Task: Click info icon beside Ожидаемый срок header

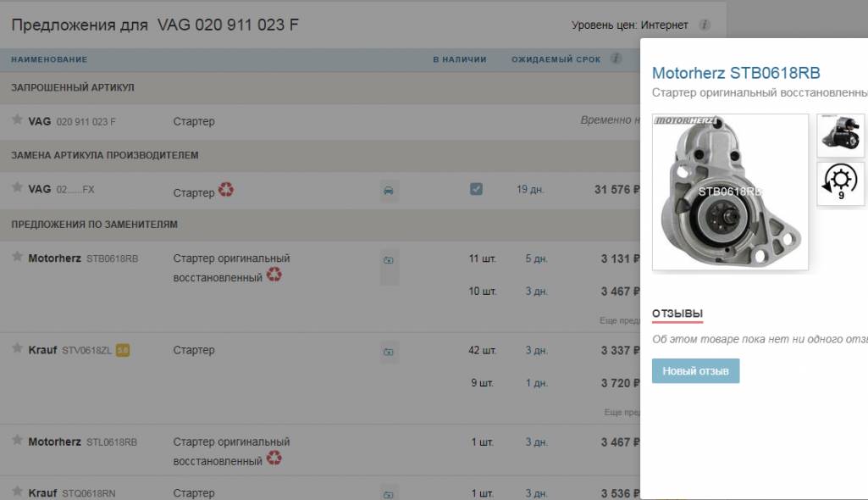Action: 616,59
